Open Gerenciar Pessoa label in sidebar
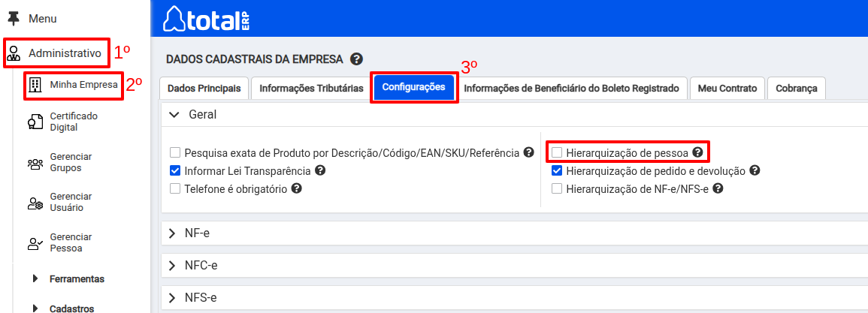868x313 pixels. pos(71,242)
